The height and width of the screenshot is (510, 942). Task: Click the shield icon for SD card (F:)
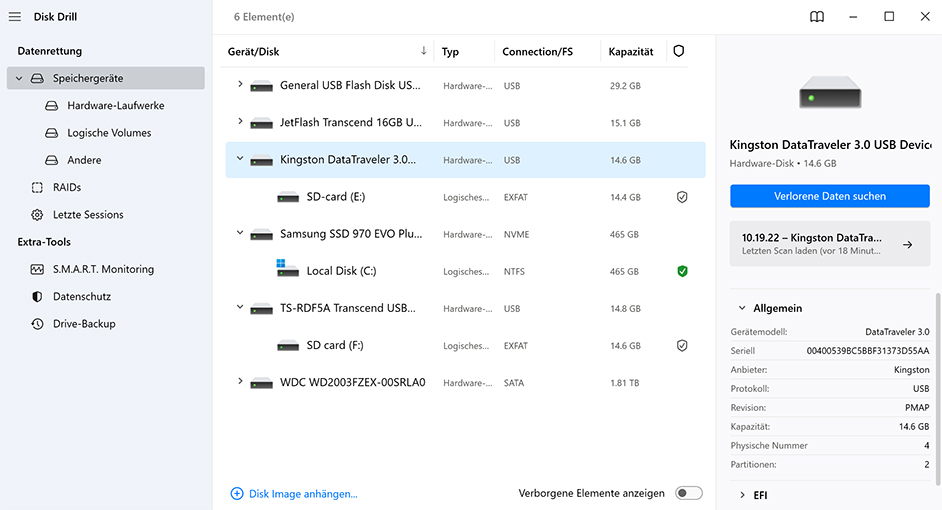682,345
